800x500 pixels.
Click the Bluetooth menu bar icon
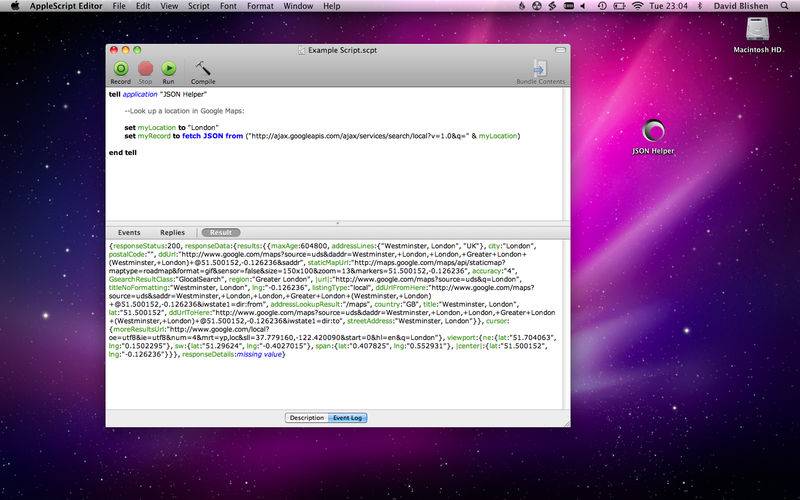(700, 6)
